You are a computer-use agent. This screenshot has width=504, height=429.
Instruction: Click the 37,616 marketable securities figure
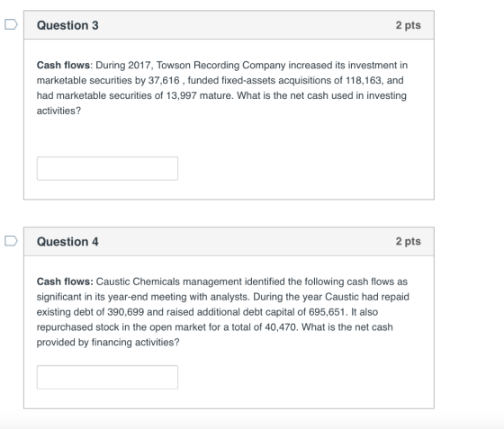tap(164, 80)
